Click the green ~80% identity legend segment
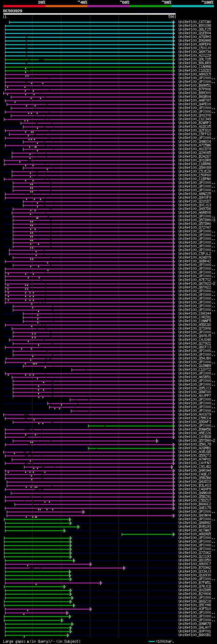 click(x=151, y=6)
